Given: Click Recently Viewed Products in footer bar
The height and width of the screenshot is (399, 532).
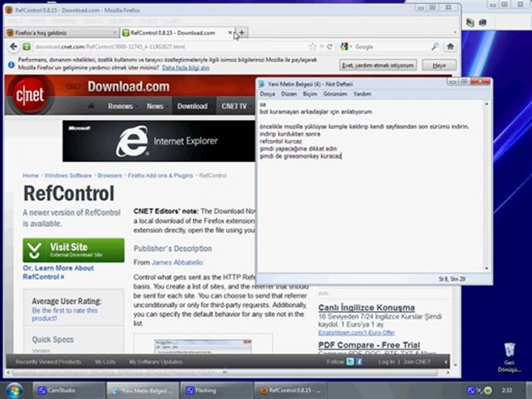Looking at the screenshot, I should pyautogui.click(x=48, y=362).
